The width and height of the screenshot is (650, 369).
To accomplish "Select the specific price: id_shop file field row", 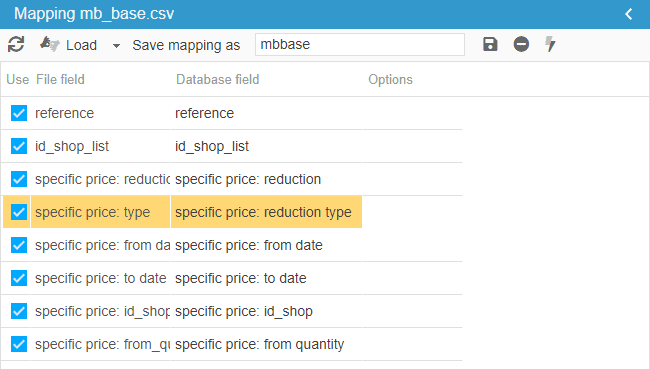I will click(x=100, y=311).
